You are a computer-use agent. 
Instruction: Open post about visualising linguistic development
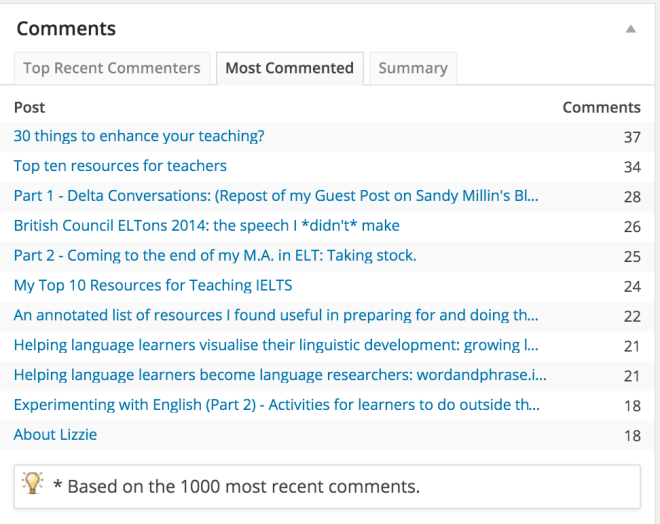coord(276,346)
